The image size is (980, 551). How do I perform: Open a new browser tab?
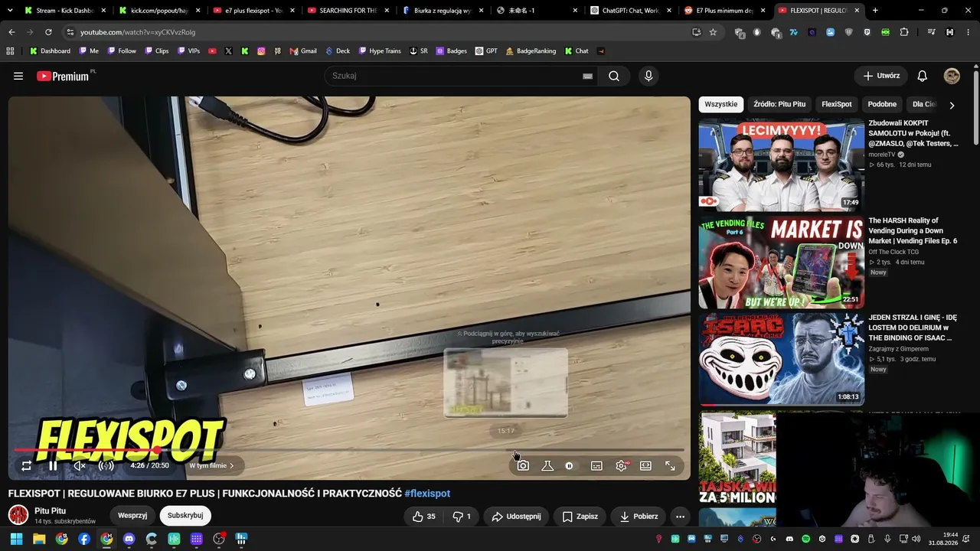875,11
